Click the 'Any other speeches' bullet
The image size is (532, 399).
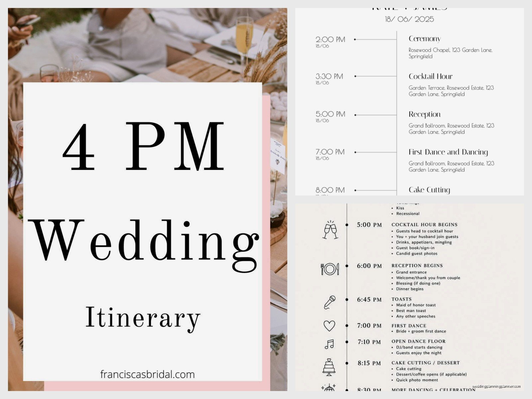pos(415,317)
